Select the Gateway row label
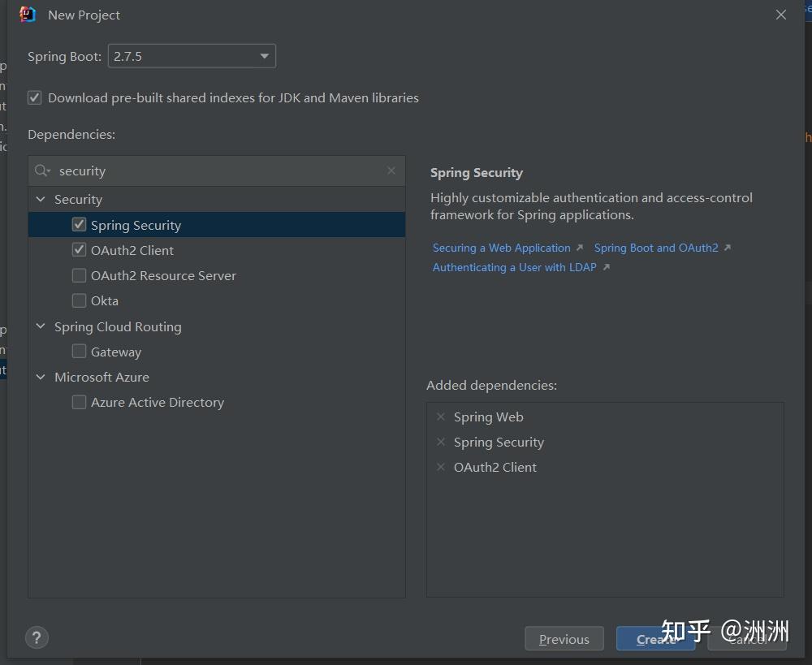812x665 pixels. [116, 352]
